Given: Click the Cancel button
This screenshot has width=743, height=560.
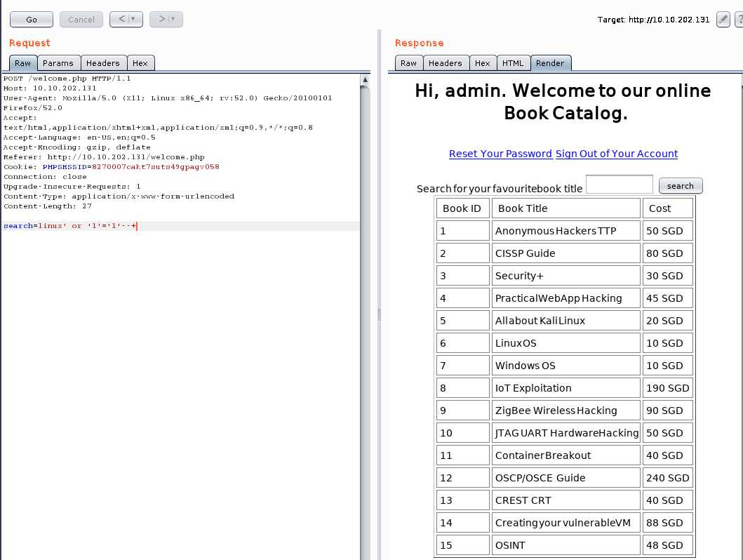Looking at the screenshot, I should pos(81,20).
